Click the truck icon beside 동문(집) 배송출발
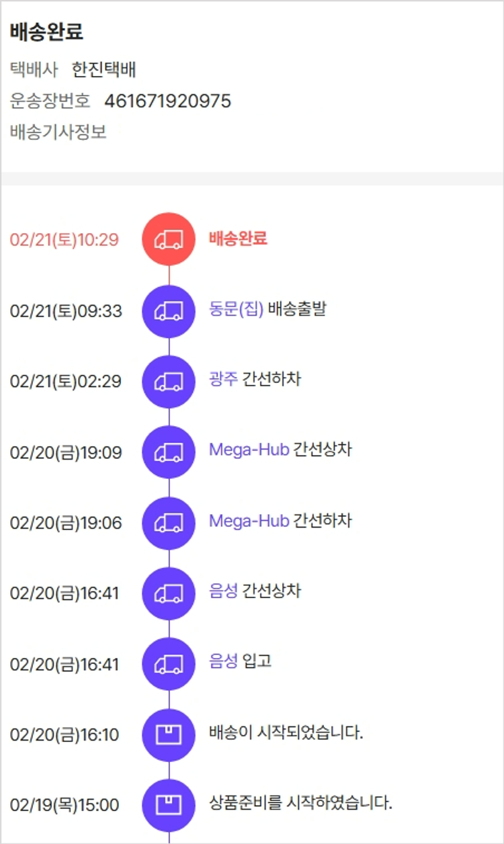The height and width of the screenshot is (844, 504). pyautogui.click(x=169, y=310)
